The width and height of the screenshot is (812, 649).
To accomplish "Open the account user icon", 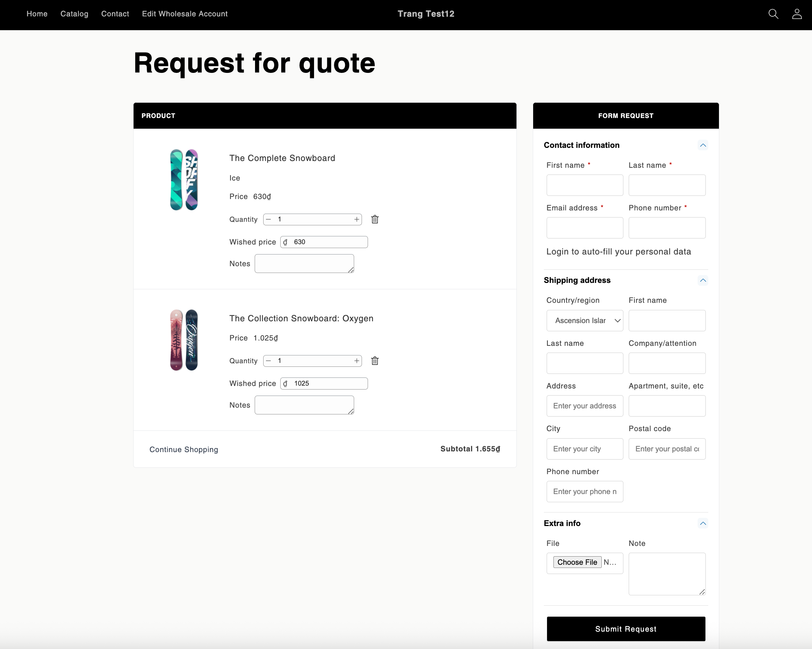I will point(797,14).
